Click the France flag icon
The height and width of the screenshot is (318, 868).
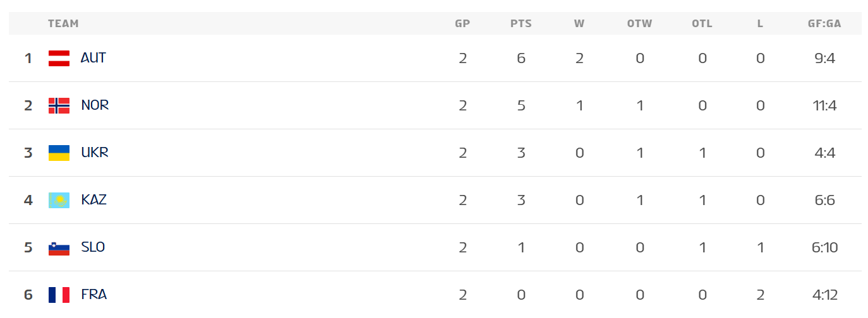(59, 295)
